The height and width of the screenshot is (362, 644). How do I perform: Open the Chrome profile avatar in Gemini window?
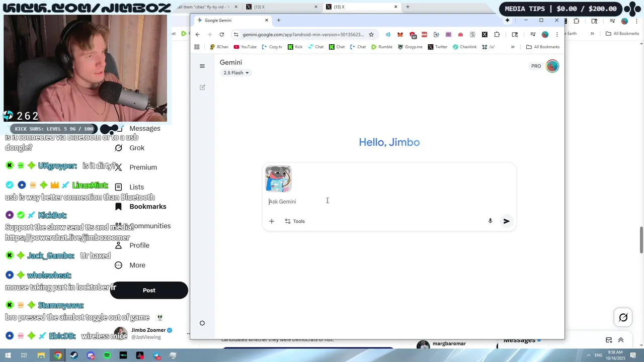[545, 35]
